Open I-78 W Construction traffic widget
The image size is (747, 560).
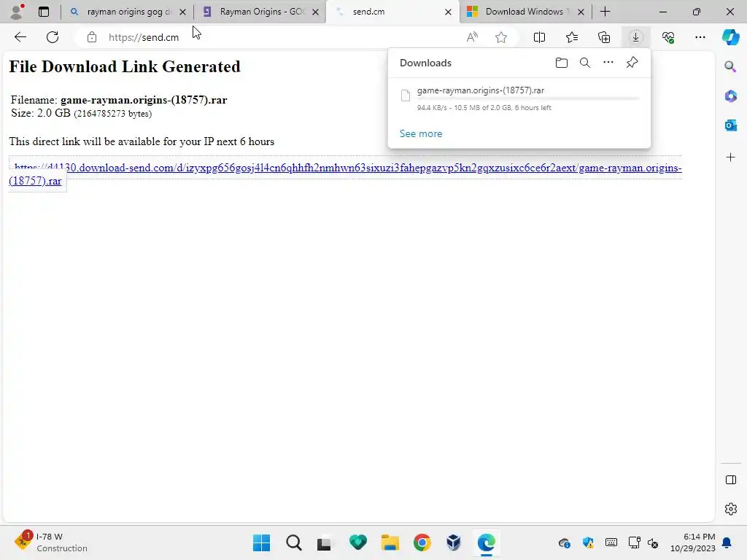coord(50,542)
